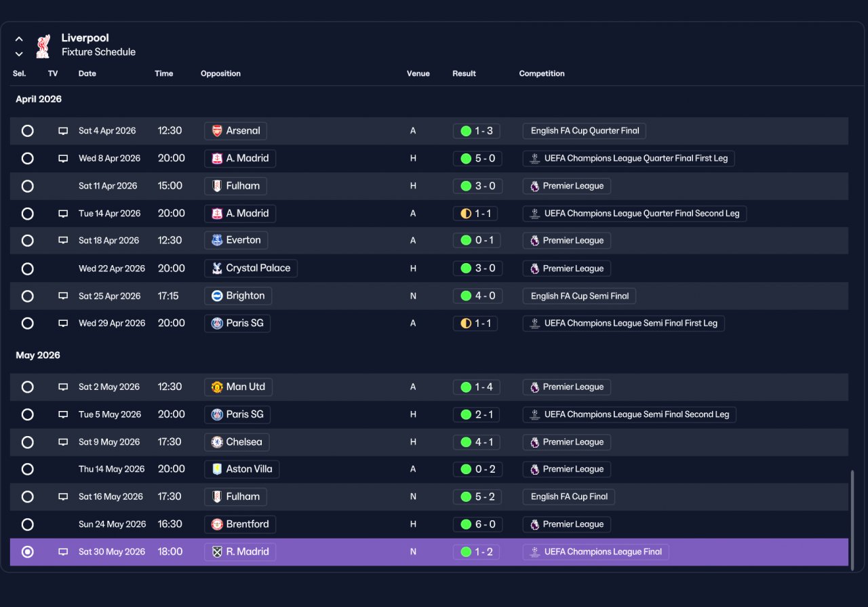Select the radio button for Arsenal fixture
The width and height of the screenshot is (868, 607).
(x=27, y=131)
